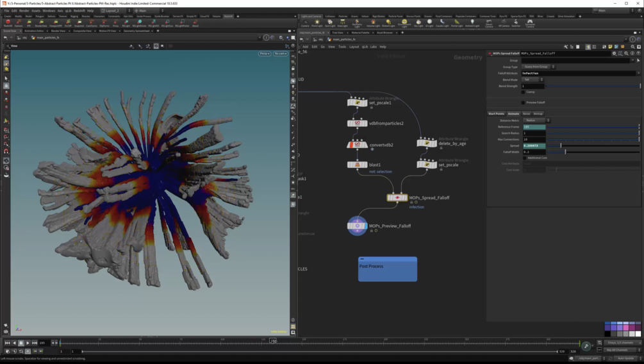Select the vdbfromparticles2 node
This screenshot has width=644, height=364.
coord(357,123)
